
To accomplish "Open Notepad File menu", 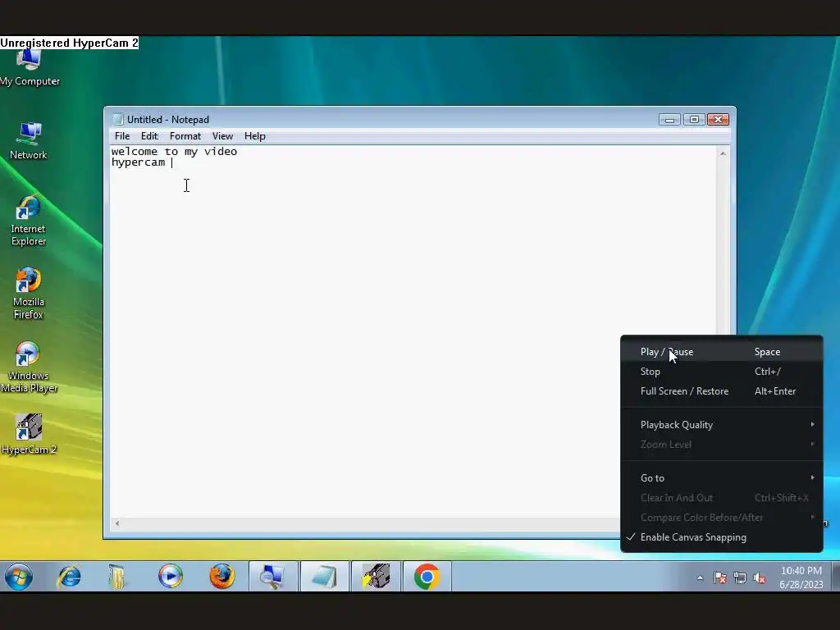I will [x=122, y=136].
